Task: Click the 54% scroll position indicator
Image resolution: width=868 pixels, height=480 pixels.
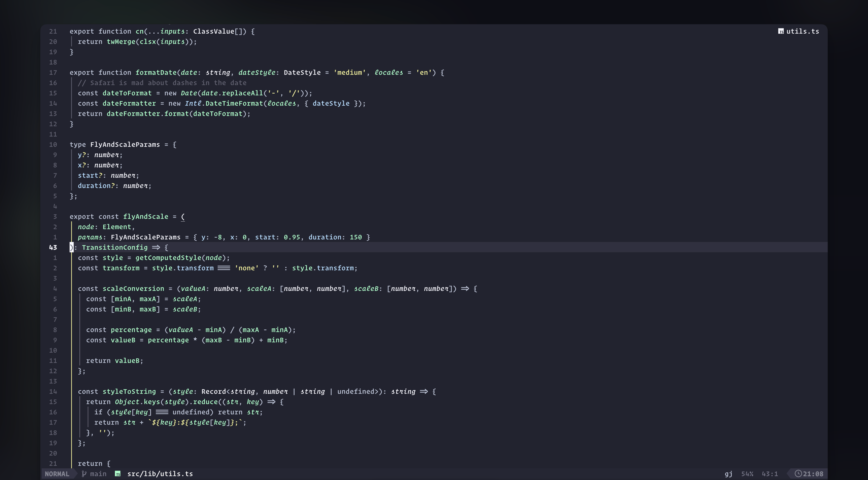Action: click(x=747, y=474)
